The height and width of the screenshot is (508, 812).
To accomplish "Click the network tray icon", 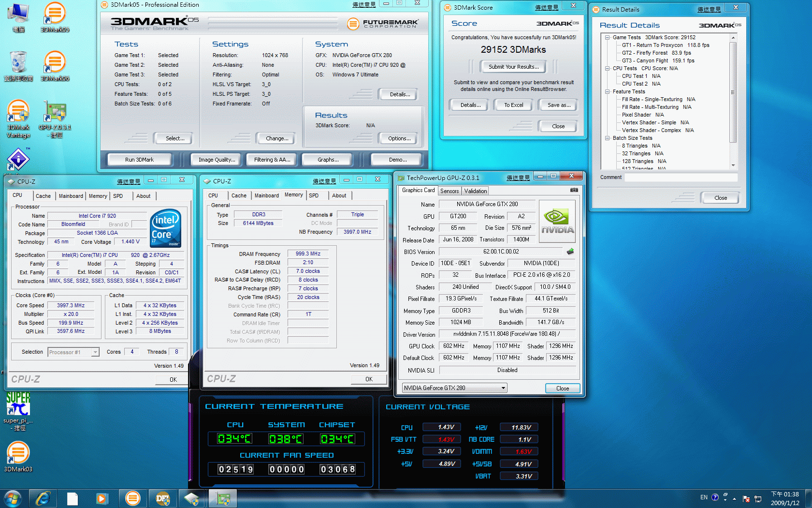I will point(758,499).
